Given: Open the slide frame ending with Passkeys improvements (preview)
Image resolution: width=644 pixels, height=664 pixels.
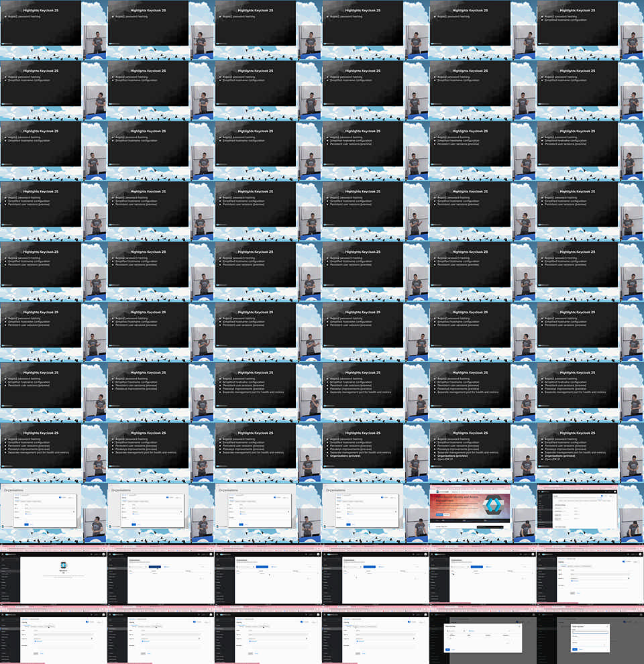Looking at the screenshot, I should tap(161, 392).
